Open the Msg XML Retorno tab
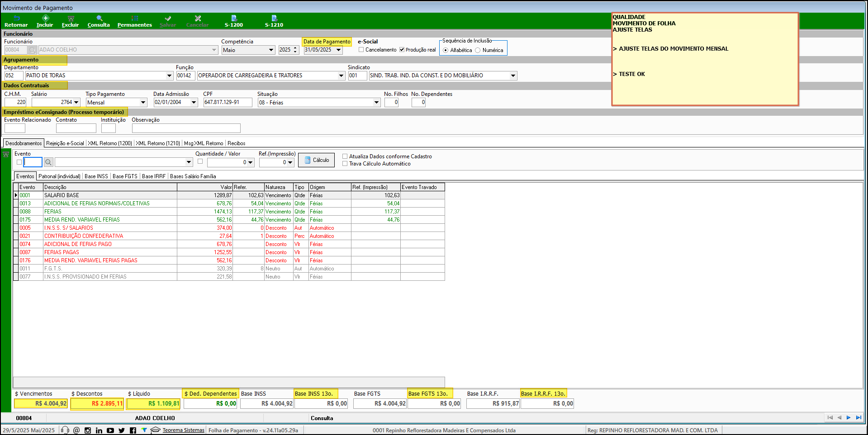Viewport: 868px width, 435px height. pyautogui.click(x=204, y=143)
